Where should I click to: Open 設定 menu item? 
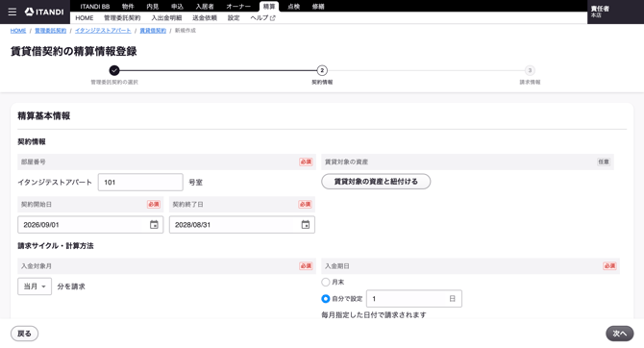coord(234,18)
